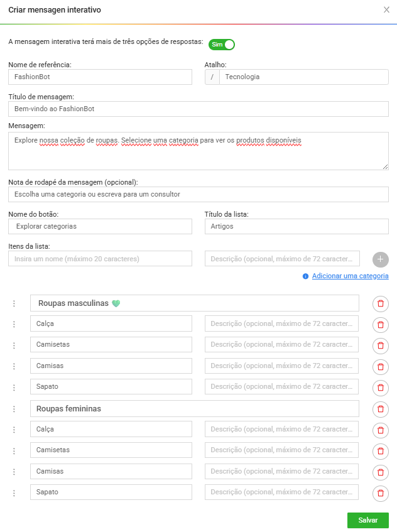
Task: Click drag handle of Calça under Roupas femininas
Action: click(14, 430)
